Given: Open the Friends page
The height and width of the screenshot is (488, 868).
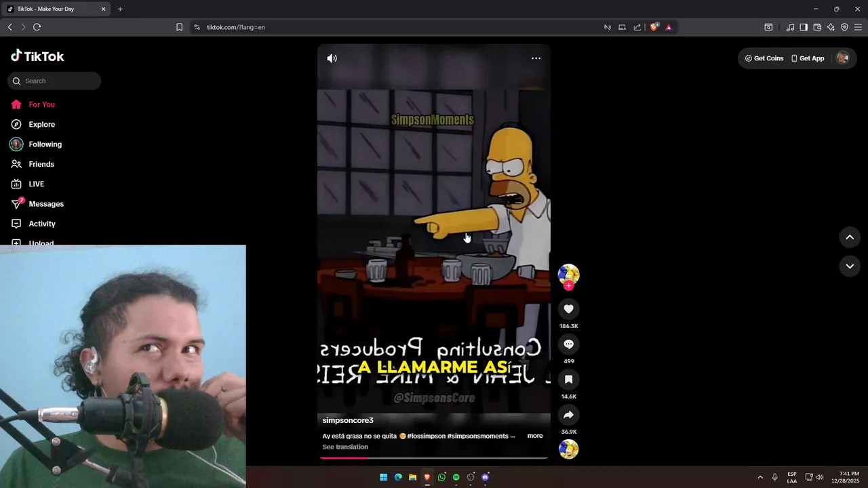Looking at the screenshot, I should [x=33, y=164].
